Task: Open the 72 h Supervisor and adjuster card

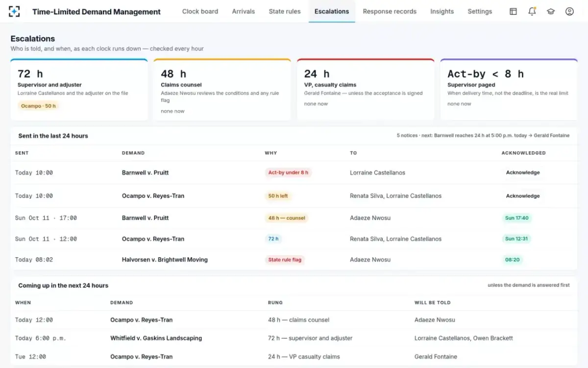Action: tap(79, 90)
